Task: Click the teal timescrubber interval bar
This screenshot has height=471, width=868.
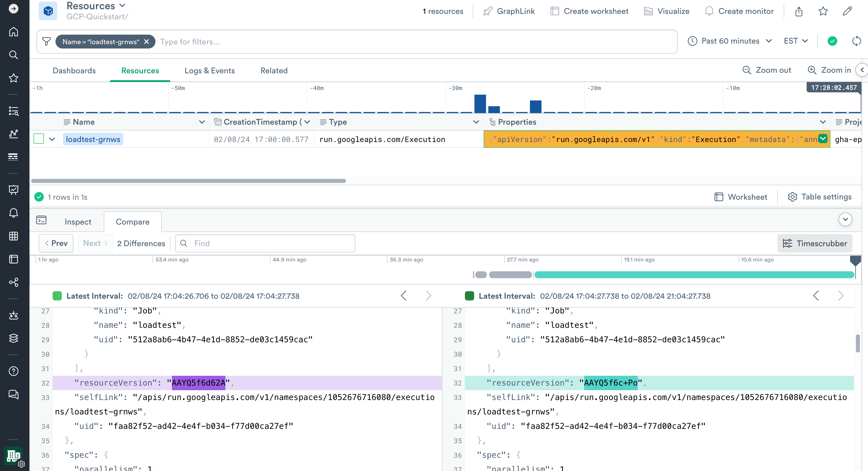Action: (x=694, y=275)
